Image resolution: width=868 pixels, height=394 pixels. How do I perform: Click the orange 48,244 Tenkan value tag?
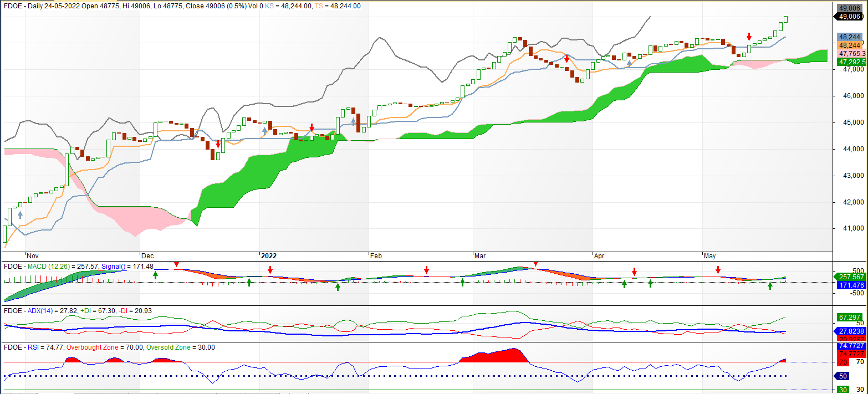849,45
